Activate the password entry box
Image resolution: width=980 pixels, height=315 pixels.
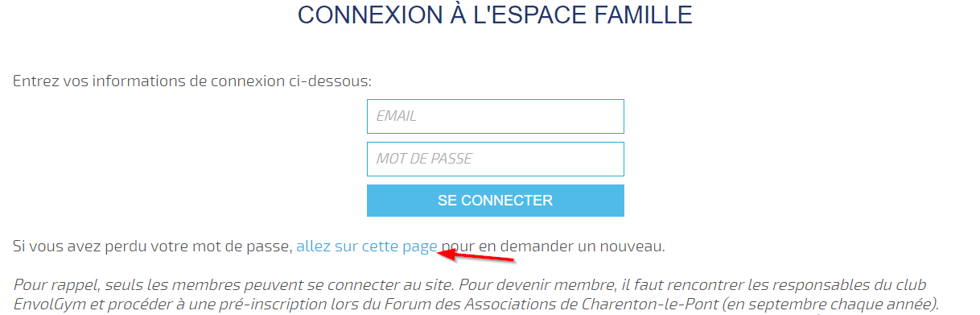coord(496,159)
